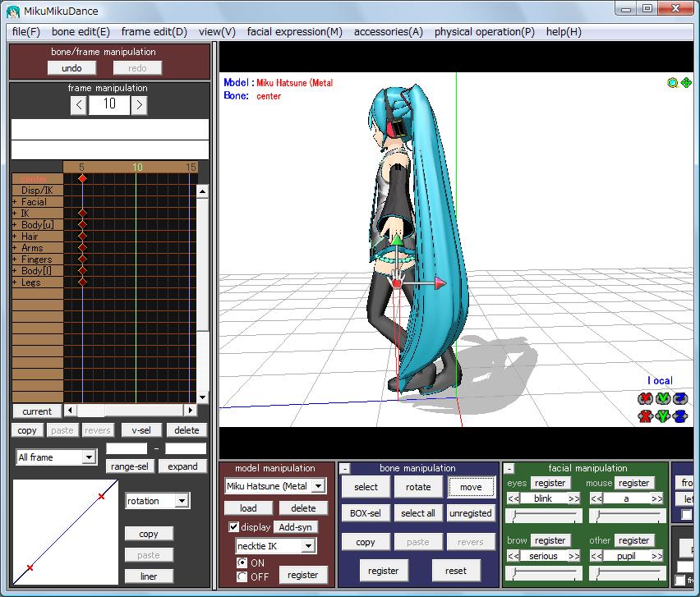Click the BOX-sel button
700x597 pixels.
tap(366, 513)
